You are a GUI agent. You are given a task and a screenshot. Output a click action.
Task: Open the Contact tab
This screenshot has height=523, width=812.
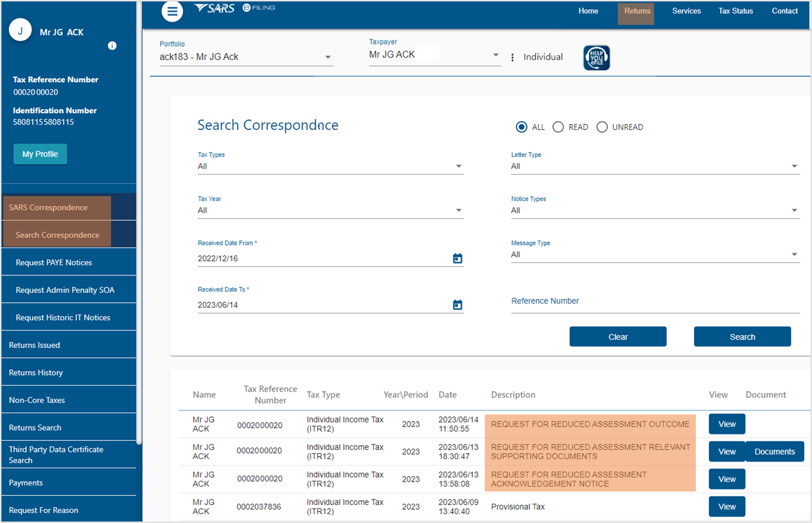[785, 11]
